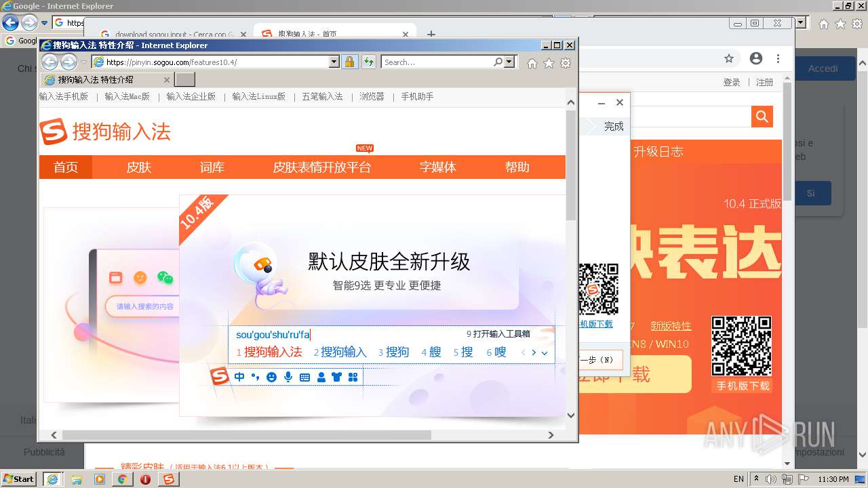This screenshot has height=488, width=868.
Task: Click the Start button
Action: (x=18, y=479)
